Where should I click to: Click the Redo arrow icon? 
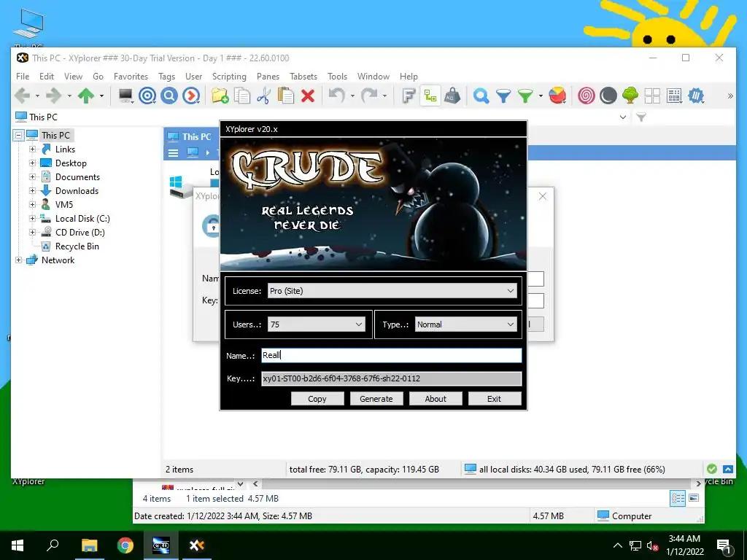click(369, 96)
